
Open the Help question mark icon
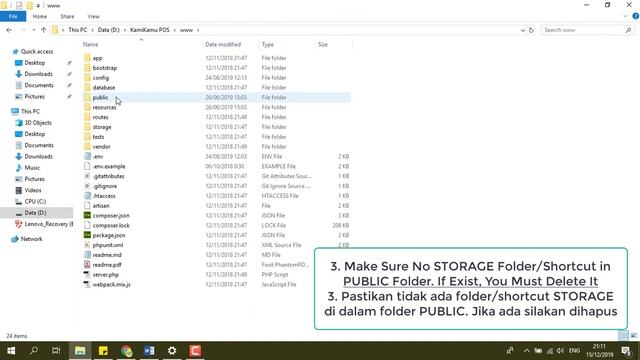tap(635, 16)
